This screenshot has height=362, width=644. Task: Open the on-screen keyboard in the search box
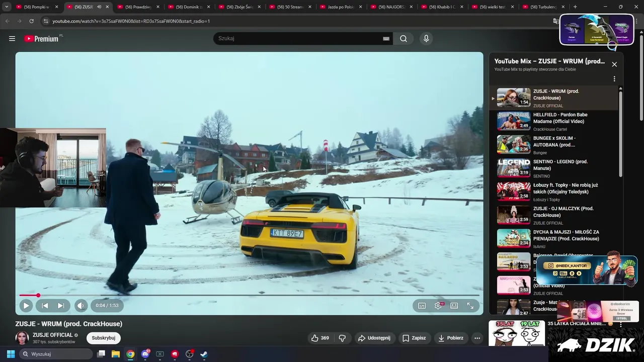click(x=386, y=39)
